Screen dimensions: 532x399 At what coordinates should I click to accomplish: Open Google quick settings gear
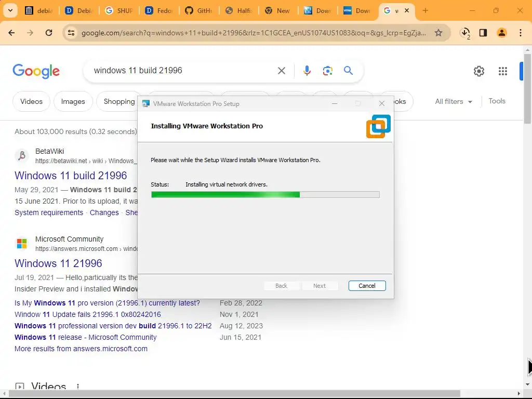pos(478,71)
